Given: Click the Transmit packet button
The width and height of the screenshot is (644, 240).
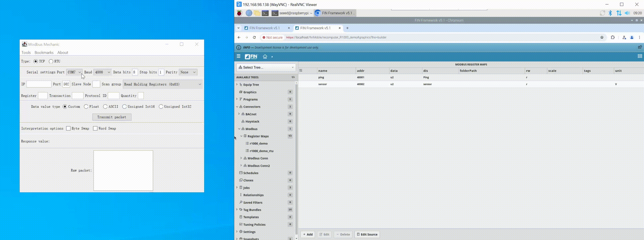Looking at the screenshot, I should [x=112, y=117].
